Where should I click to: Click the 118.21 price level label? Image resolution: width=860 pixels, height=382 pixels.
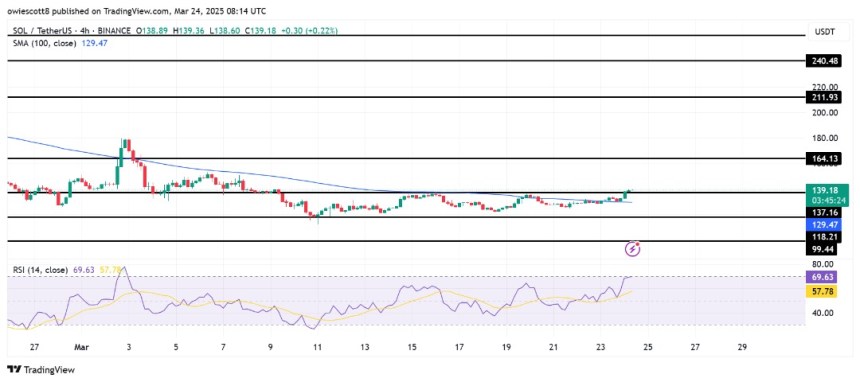click(822, 237)
